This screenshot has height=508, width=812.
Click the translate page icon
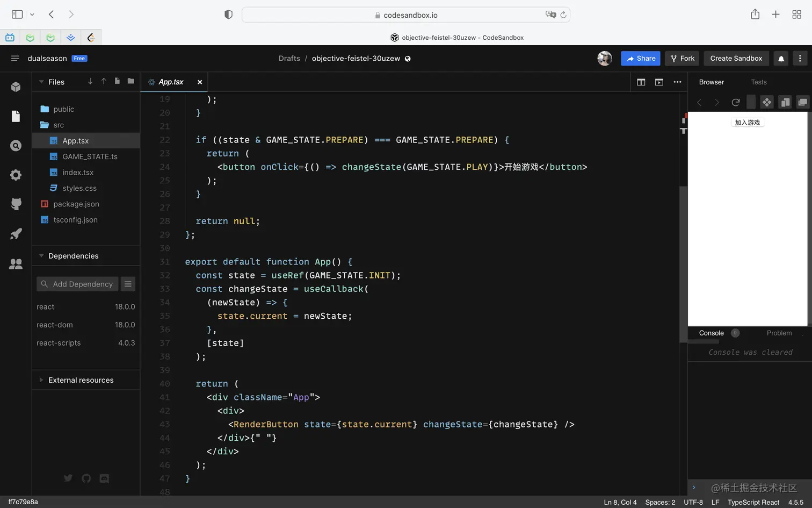pyautogui.click(x=550, y=15)
